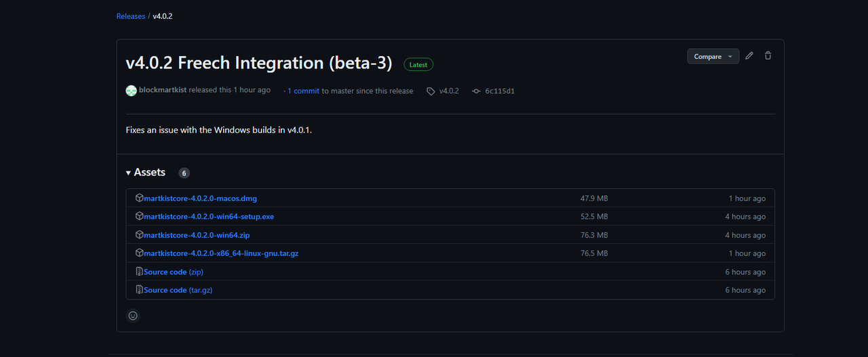Click package icon for macos.dmg asset
The width and height of the screenshot is (868, 357).
pyautogui.click(x=139, y=198)
